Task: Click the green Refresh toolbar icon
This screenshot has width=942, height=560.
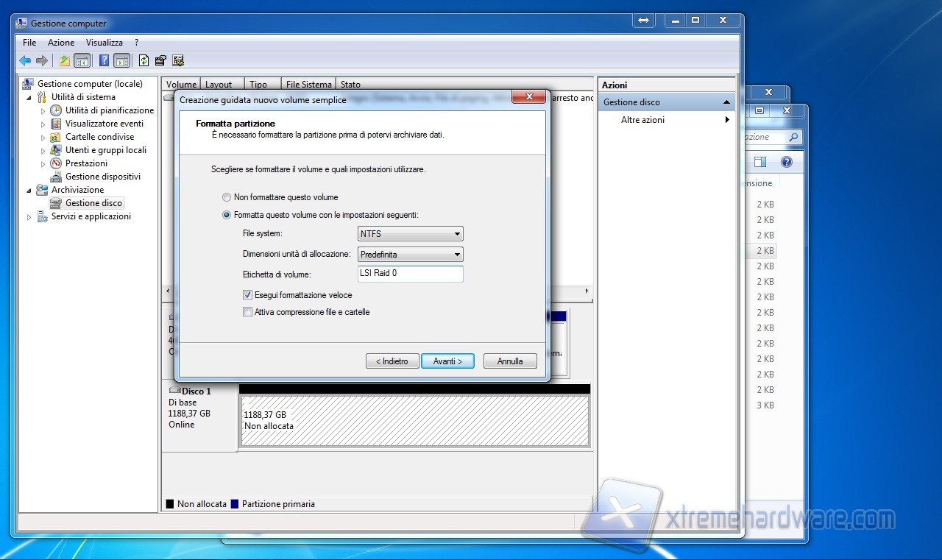Action: 144,61
